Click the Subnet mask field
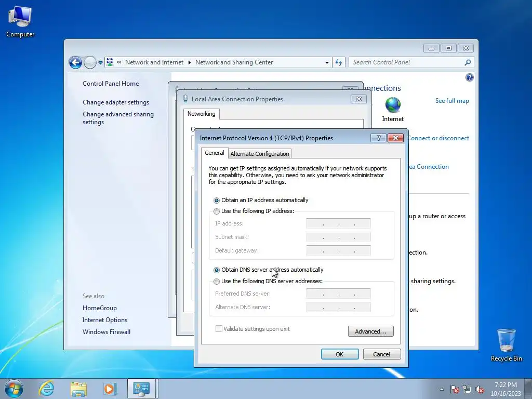This screenshot has width=532, height=399. point(338,237)
